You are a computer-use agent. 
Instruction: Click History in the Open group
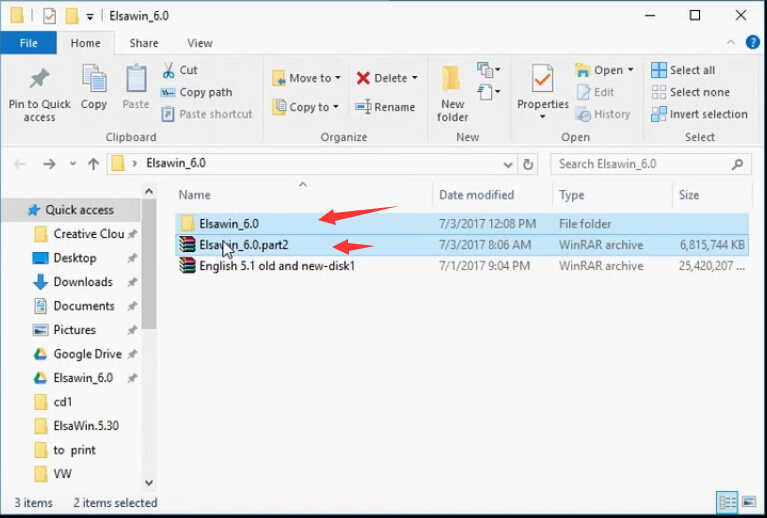point(603,114)
